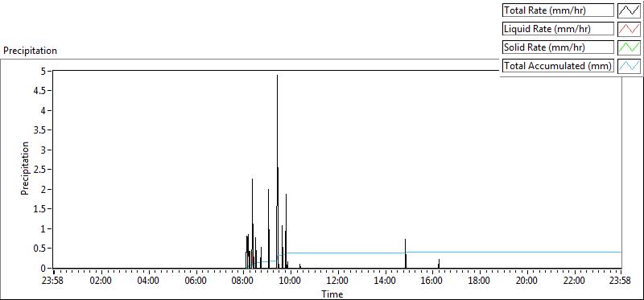The height and width of the screenshot is (300, 644).
Task: Click the small spike after 16:00
Action: tap(439, 264)
